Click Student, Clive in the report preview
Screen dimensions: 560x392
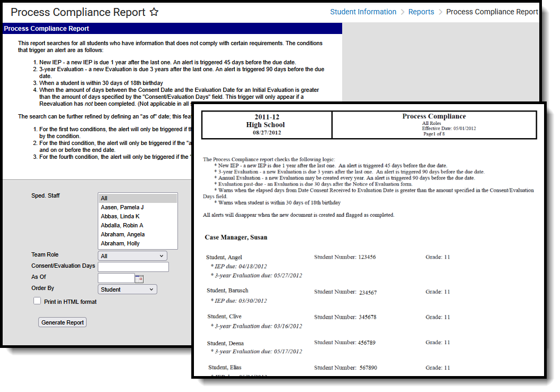[224, 317]
